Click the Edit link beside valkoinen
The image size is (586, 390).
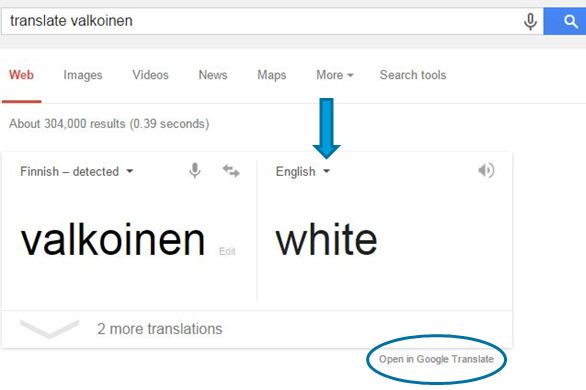click(227, 251)
